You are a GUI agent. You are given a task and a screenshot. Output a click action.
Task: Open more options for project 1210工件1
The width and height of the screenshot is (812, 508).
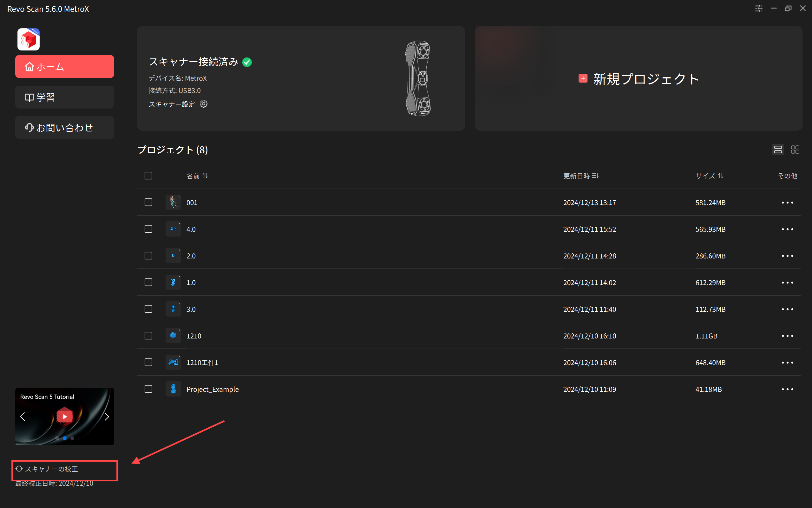point(787,363)
